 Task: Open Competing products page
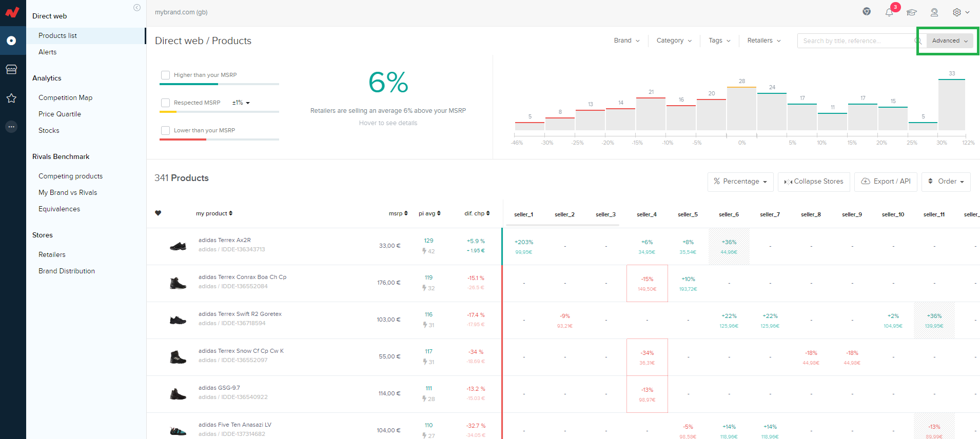point(70,176)
